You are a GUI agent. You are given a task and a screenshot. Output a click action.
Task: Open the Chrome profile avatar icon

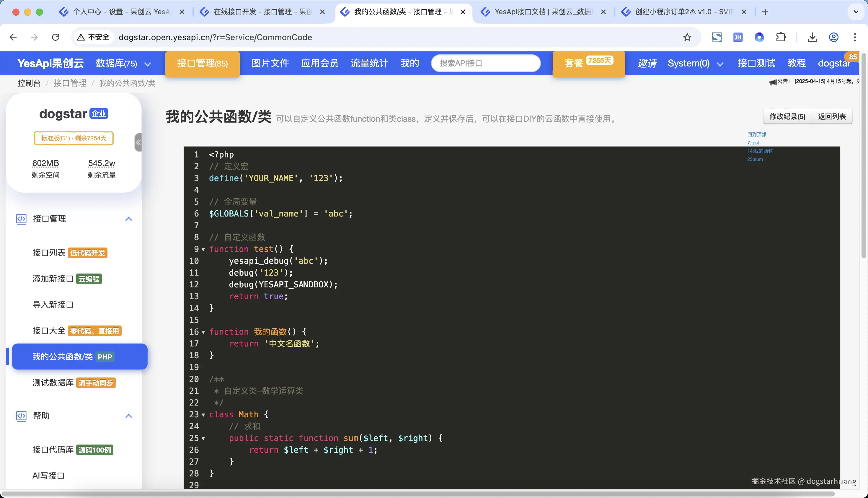833,37
